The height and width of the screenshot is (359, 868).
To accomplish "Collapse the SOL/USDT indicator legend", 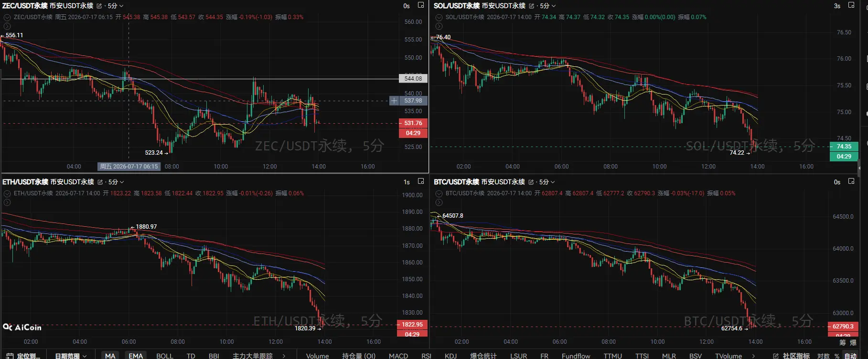I will (439, 17).
